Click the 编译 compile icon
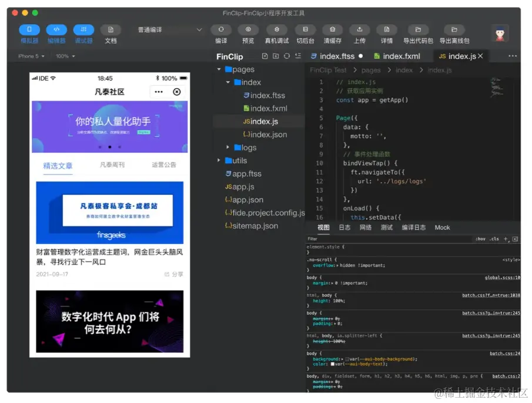 coord(221,30)
